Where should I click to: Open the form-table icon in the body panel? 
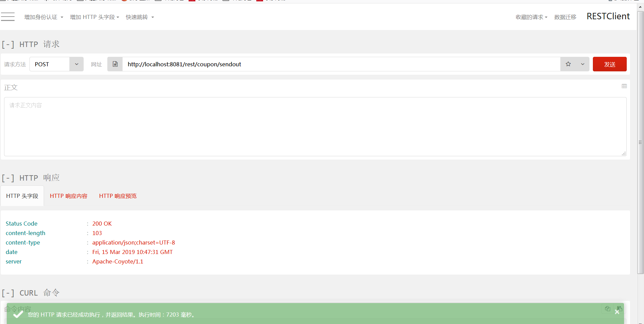[624, 86]
